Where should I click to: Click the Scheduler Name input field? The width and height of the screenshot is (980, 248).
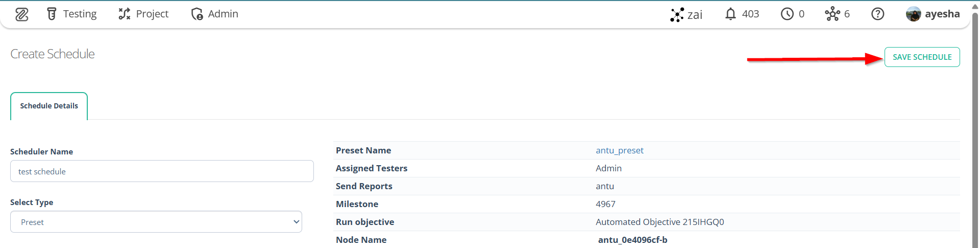(x=162, y=171)
